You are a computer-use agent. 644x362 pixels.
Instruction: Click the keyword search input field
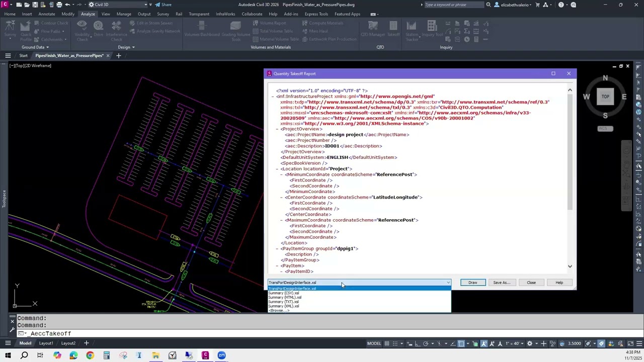pyautogui.click(x=454, y=5)
